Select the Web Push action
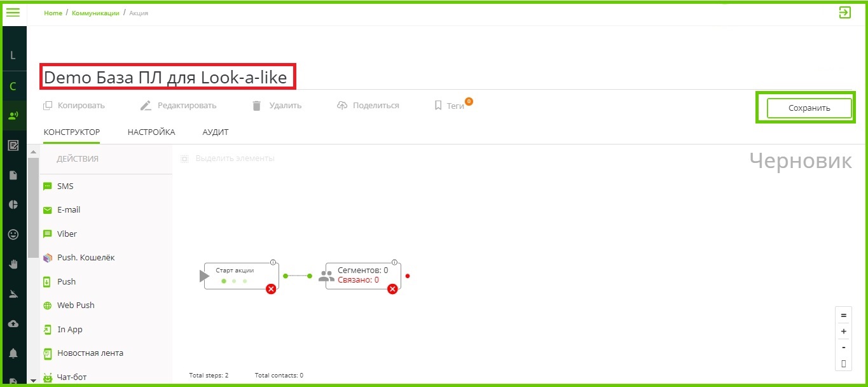Viewport: 868px width, 387px height. [76, 306]
